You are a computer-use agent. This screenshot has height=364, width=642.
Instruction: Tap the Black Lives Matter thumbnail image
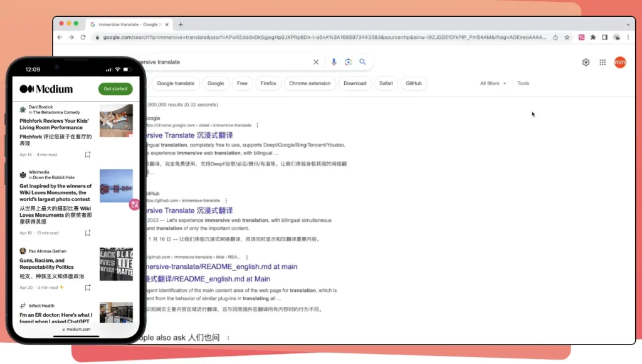click(116, 264)
